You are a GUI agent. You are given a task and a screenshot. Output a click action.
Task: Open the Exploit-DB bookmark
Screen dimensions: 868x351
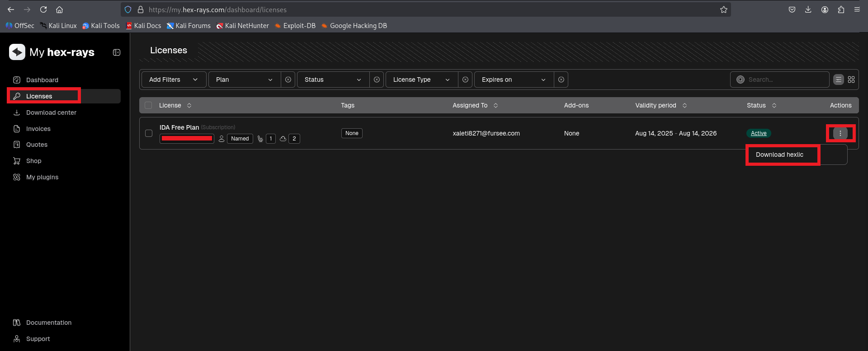pos(295,26)
